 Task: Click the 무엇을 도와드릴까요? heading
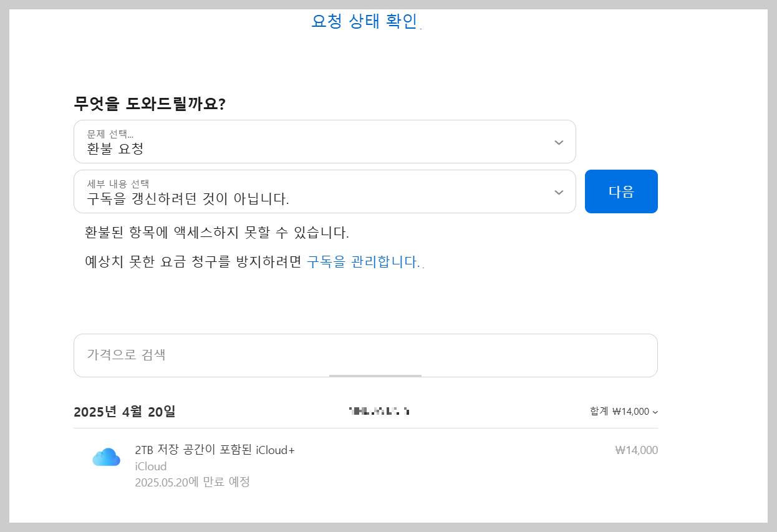click(150, 104)
